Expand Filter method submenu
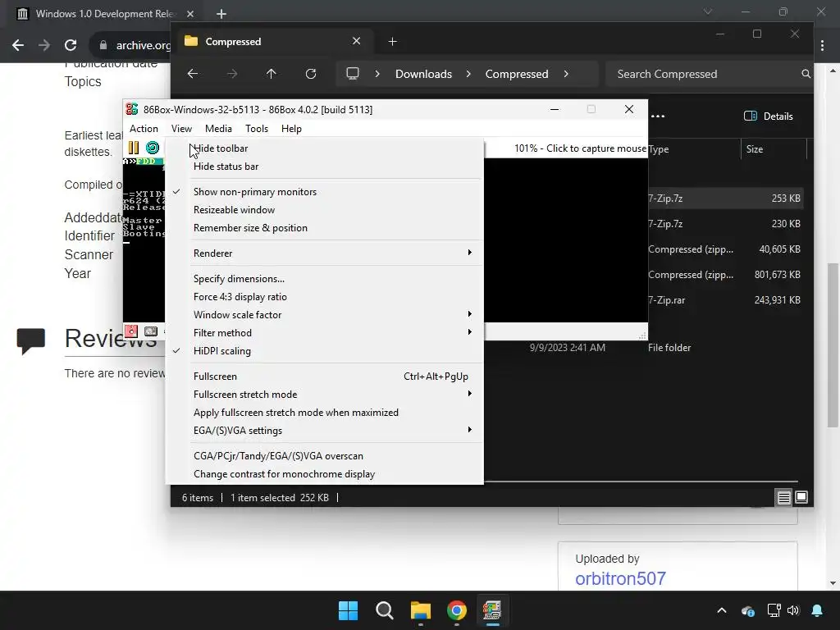The width and height of the screenshot is (840, 630). tap(324, 333)
